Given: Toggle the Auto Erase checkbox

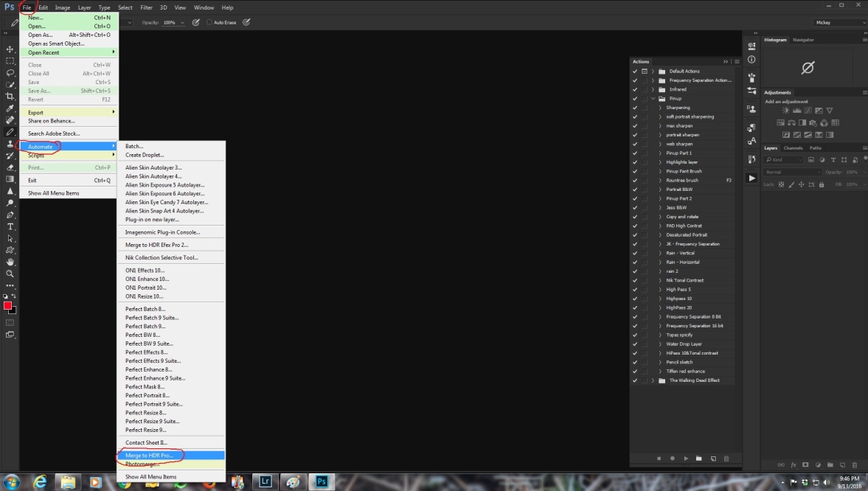Looking at the screenshot, I should (209, 22).
